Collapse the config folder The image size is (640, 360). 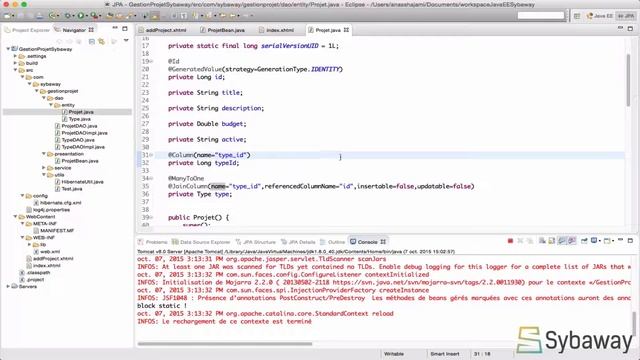[x=22, y=196]
